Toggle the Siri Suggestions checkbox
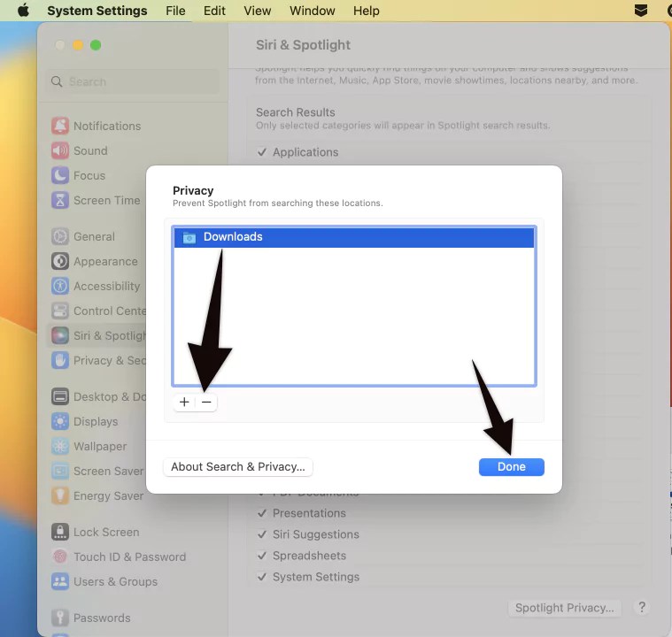The height and width of the screenshot is (637, 672). [262, 534]
